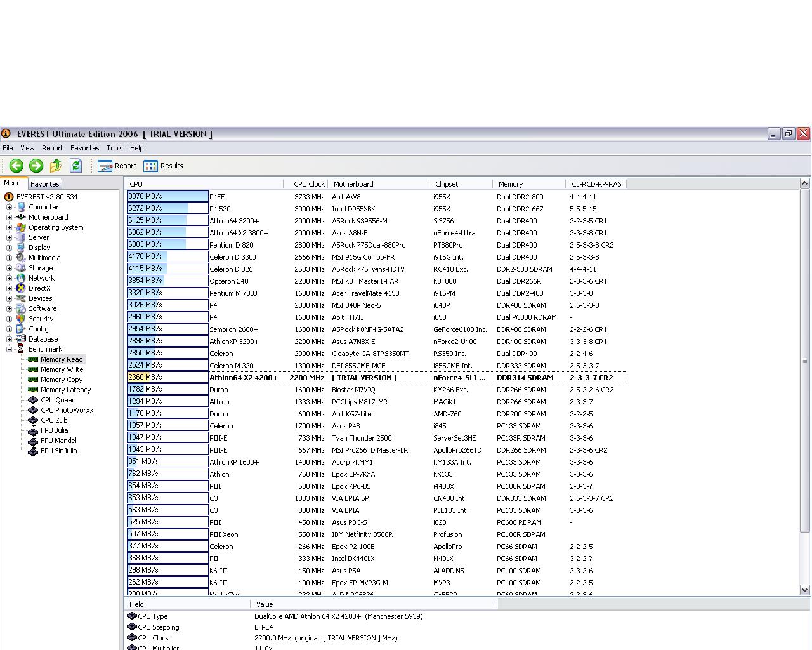This screenshot has height=650, width=812.
Task: Select the Multimedia icon in tree
Action: point(21,258)
